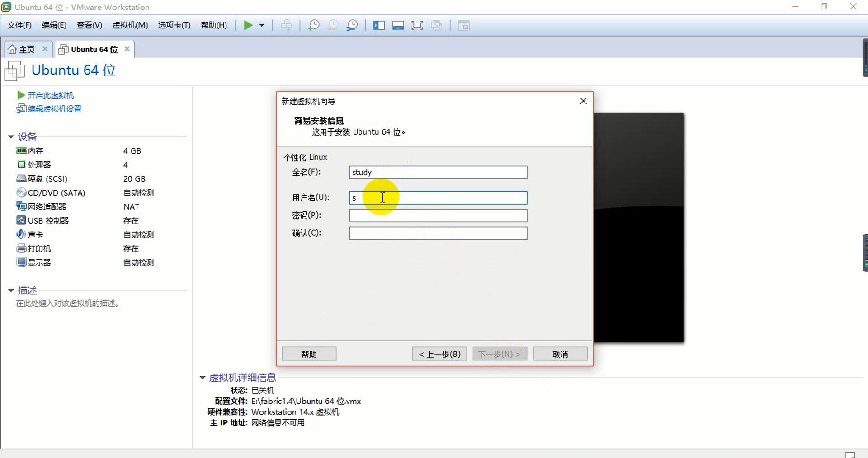The image size is (868, 458).
Task: Click the description text area placeholder
Action: (x=67, y=304)
